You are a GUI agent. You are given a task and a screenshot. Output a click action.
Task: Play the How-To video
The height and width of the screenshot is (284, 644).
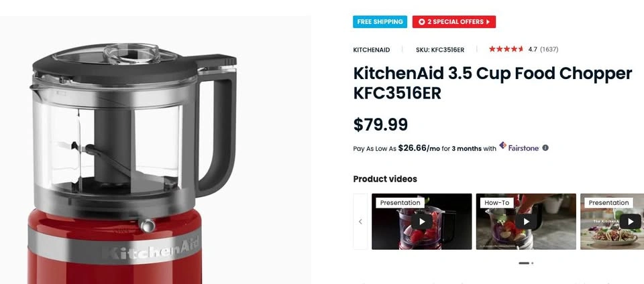tap(526, 222)
